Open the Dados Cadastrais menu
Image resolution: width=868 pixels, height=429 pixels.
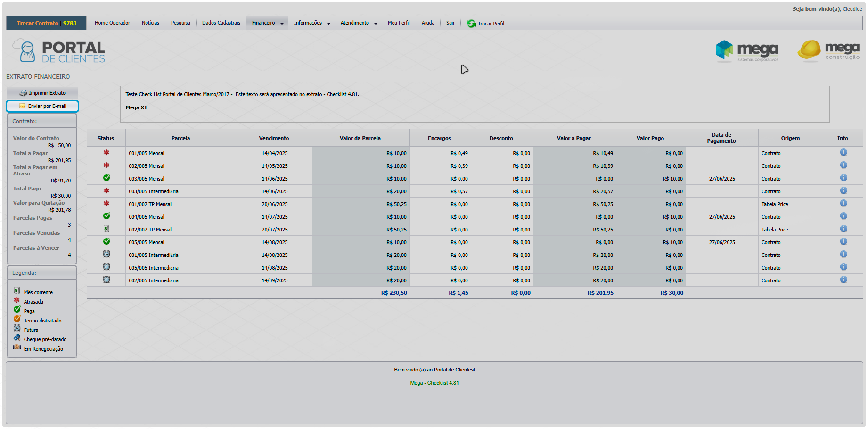pos(221,23)
